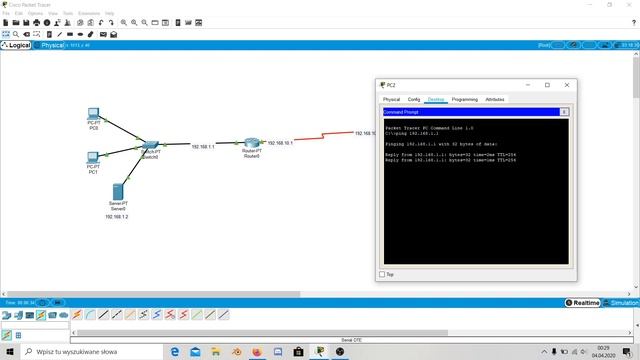Click the Power Cycle Devices button
The height and width of the screenshot is (360, 640).
click(x=42, y=303)
